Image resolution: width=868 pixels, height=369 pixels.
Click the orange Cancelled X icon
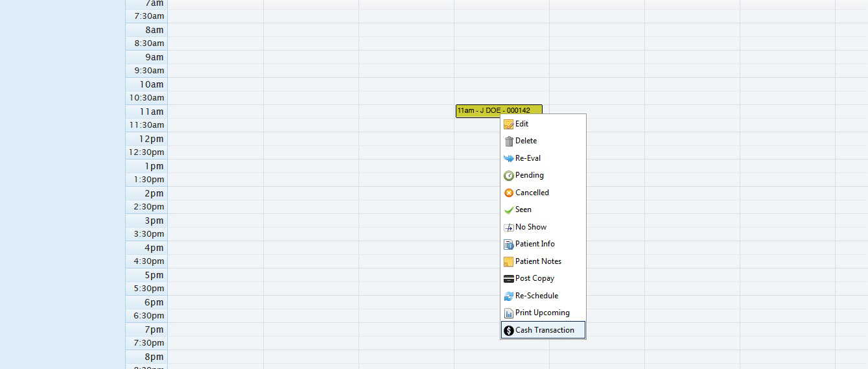pos(509,193)
